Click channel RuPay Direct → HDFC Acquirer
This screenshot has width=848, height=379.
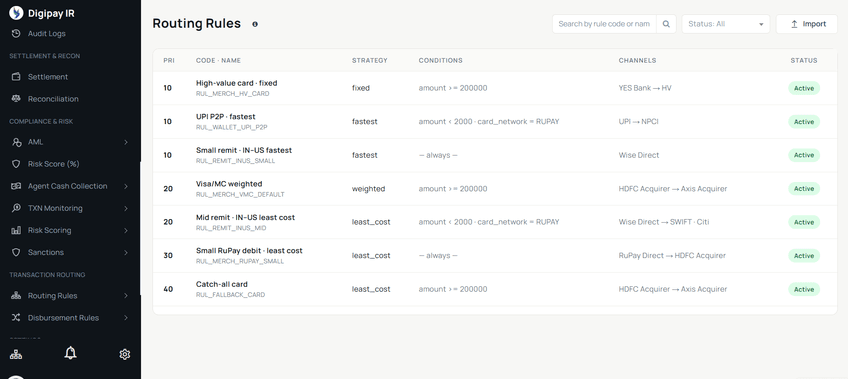(672, 255)
